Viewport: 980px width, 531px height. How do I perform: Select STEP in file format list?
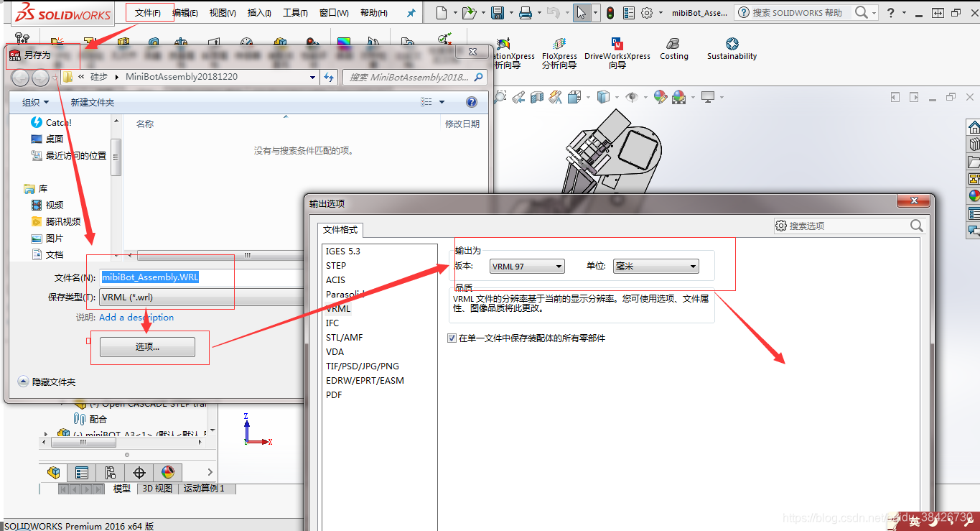336,265
